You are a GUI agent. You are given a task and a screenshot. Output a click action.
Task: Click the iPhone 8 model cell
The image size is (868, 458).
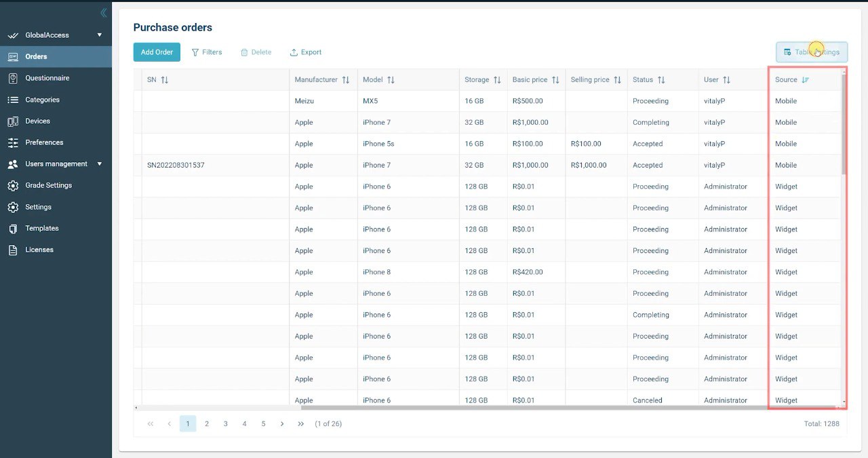(x=376, y=272)
